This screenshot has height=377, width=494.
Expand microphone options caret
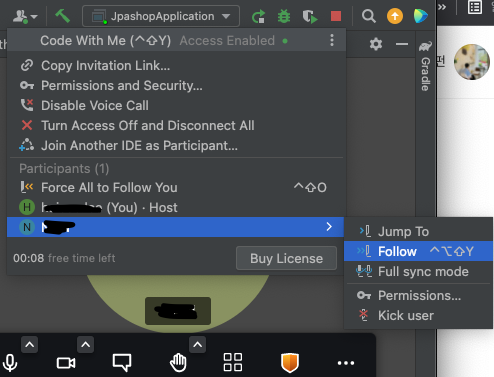(x=29, y=345)
